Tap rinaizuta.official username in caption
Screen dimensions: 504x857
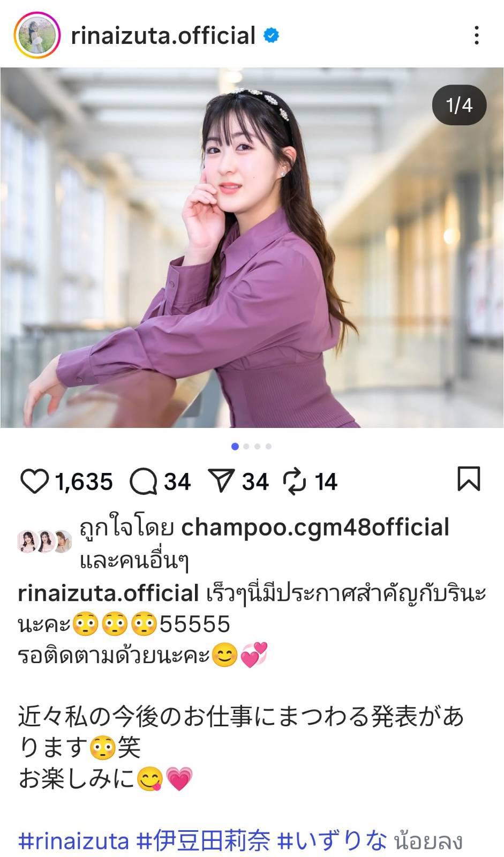[x=109, y=593]
